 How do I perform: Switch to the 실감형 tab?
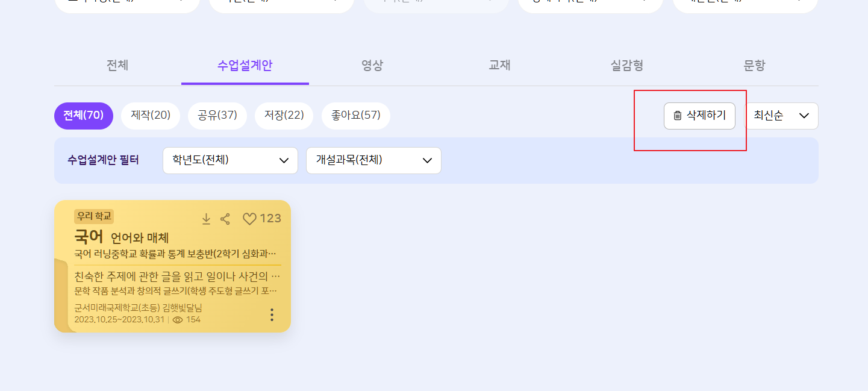(x=626, y=65)
